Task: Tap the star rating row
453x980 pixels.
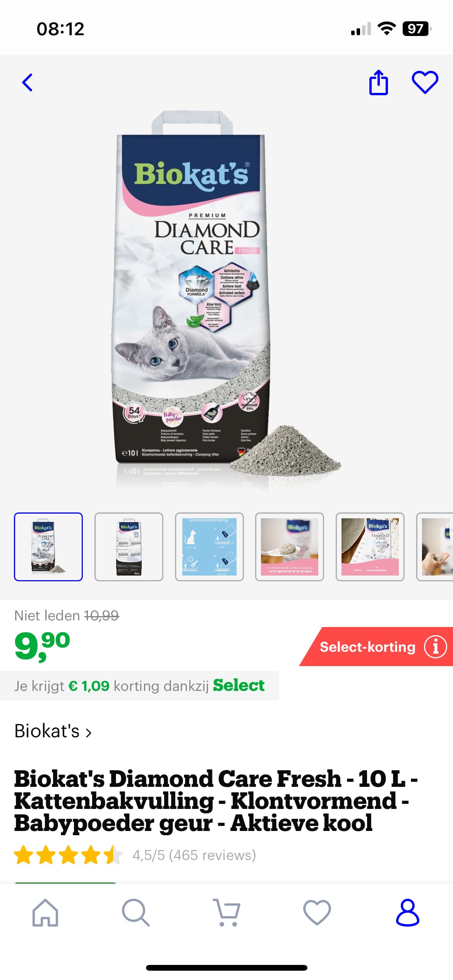Action: [x=135, y=855]
